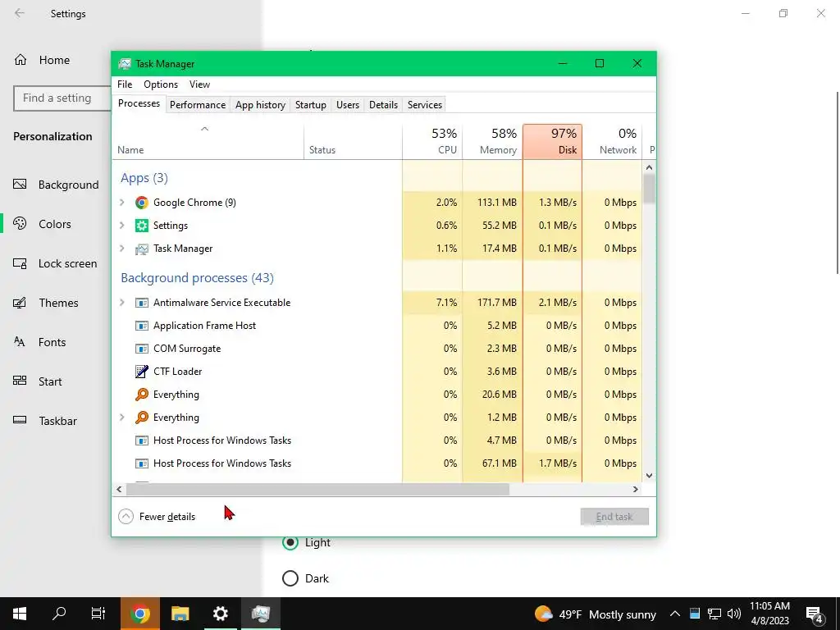
Task: Sort by the 97% Disk column
Action: [x=552, y=142]
